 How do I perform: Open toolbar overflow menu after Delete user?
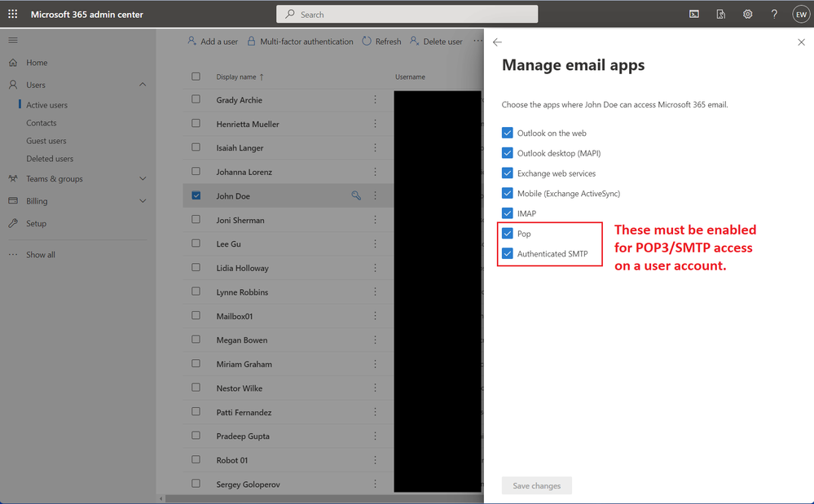477,41
